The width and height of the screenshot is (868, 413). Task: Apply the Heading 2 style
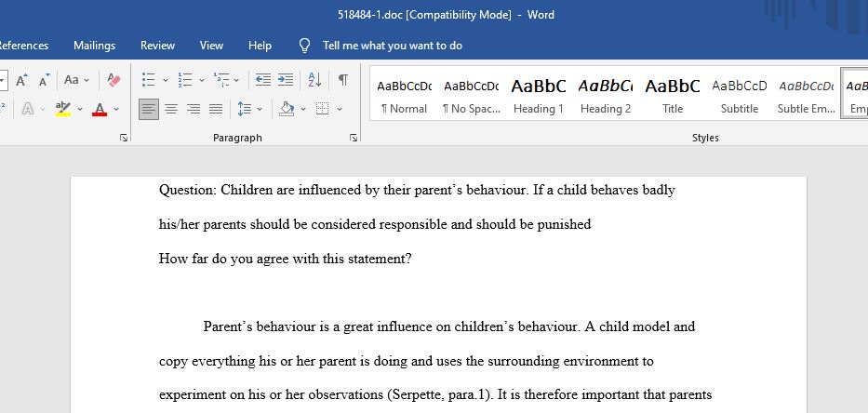coord(606,93)
